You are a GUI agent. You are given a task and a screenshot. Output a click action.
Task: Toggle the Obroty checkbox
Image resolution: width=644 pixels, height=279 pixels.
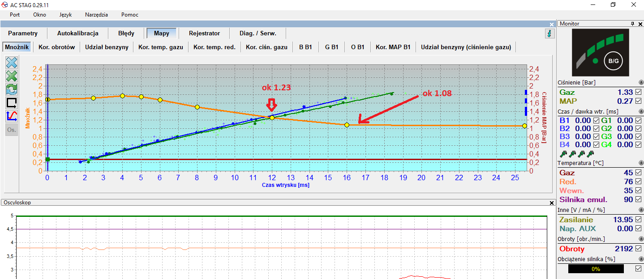tap(638, 249)
